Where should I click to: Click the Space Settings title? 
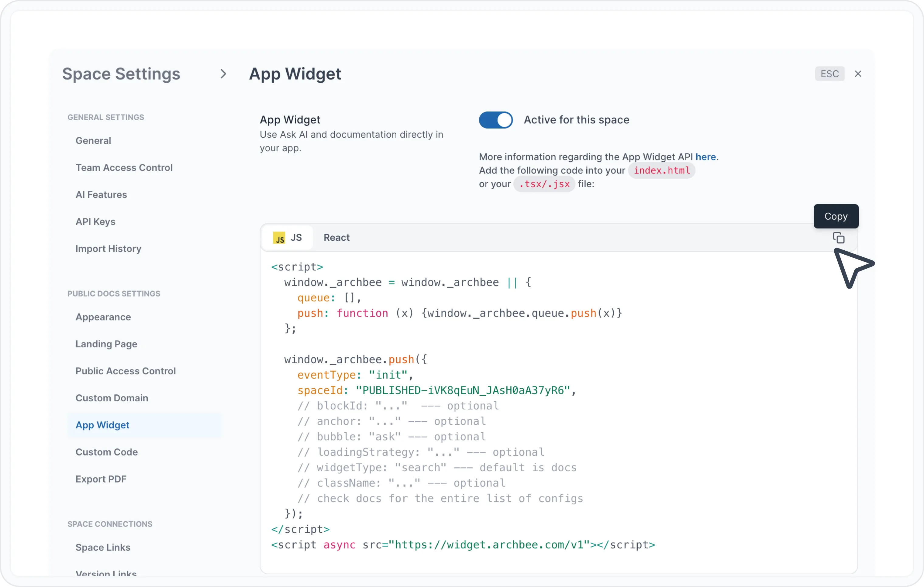click(121, 74)
